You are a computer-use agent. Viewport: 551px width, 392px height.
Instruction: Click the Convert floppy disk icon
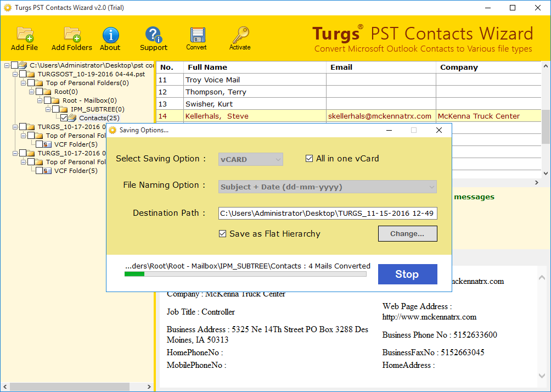click(x=197, y=35)
